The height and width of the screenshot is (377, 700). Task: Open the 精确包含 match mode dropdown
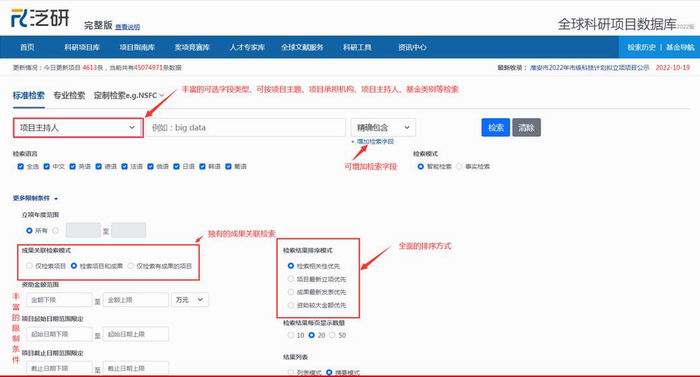pyautogui.click(x=383, y=128)
